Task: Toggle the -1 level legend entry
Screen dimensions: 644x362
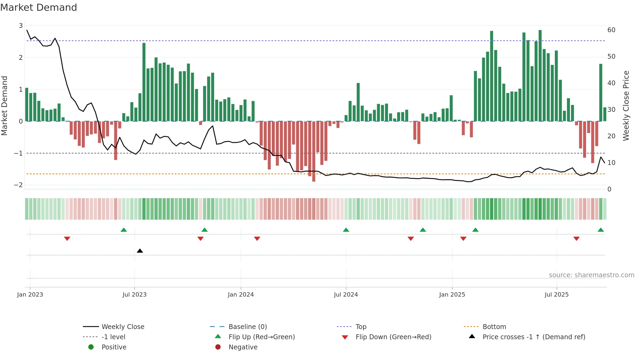Action: [x=104, y=337]
